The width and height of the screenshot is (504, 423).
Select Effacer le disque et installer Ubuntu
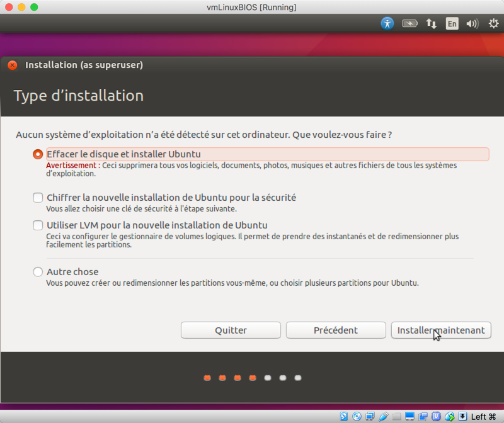coord(38,154)
